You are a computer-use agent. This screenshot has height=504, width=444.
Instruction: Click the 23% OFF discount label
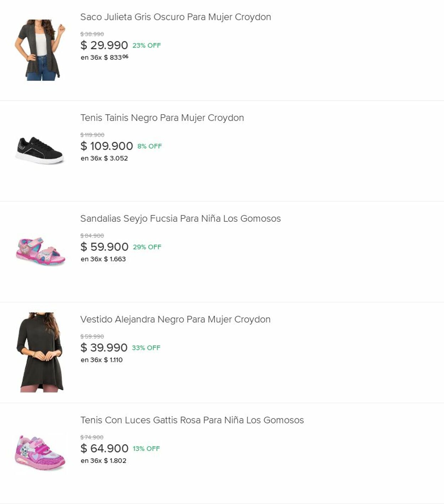coord(146,45)
